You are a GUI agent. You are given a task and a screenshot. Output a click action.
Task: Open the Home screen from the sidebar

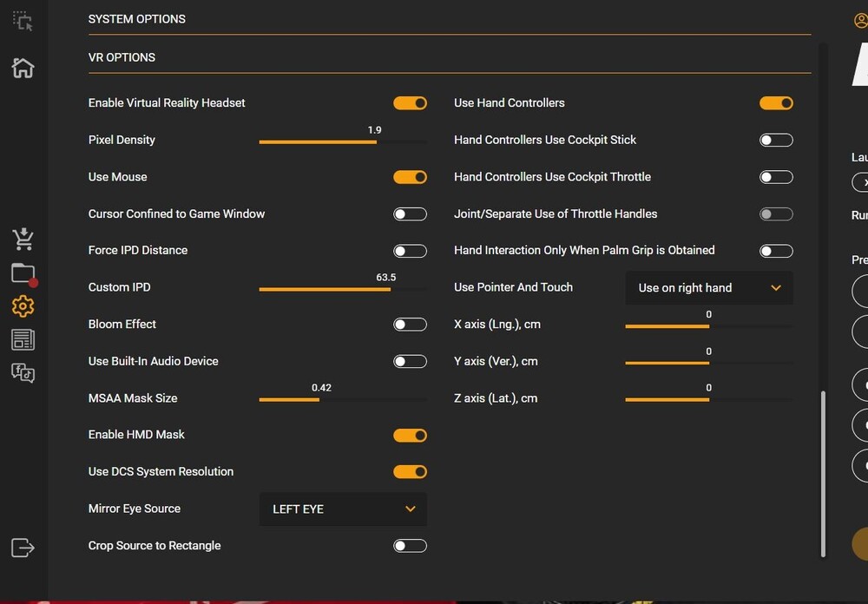22,68
